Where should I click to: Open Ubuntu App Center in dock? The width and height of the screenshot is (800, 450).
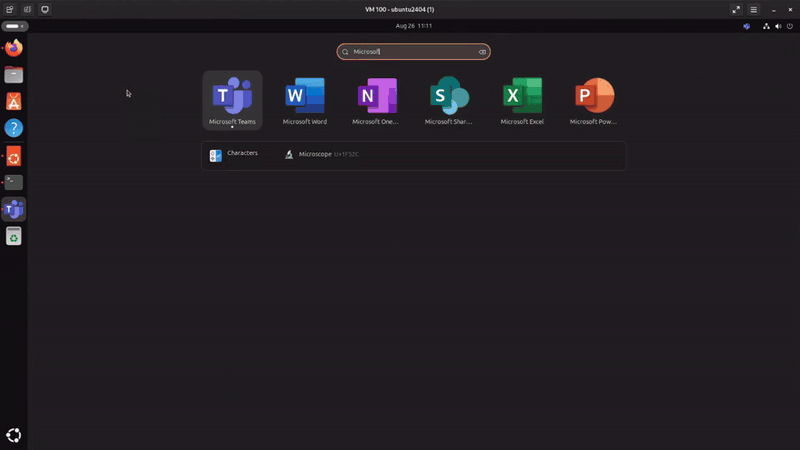pos(14,102)
